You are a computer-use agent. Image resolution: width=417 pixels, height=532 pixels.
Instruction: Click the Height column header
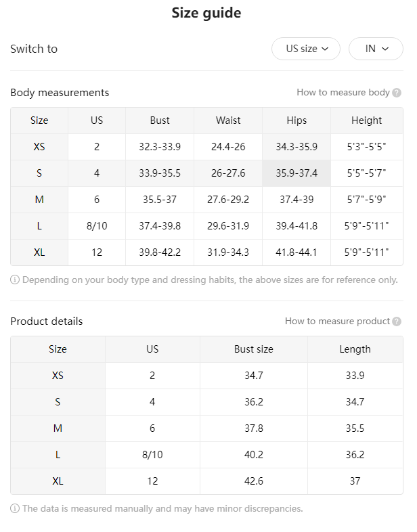tap(367, 120)
